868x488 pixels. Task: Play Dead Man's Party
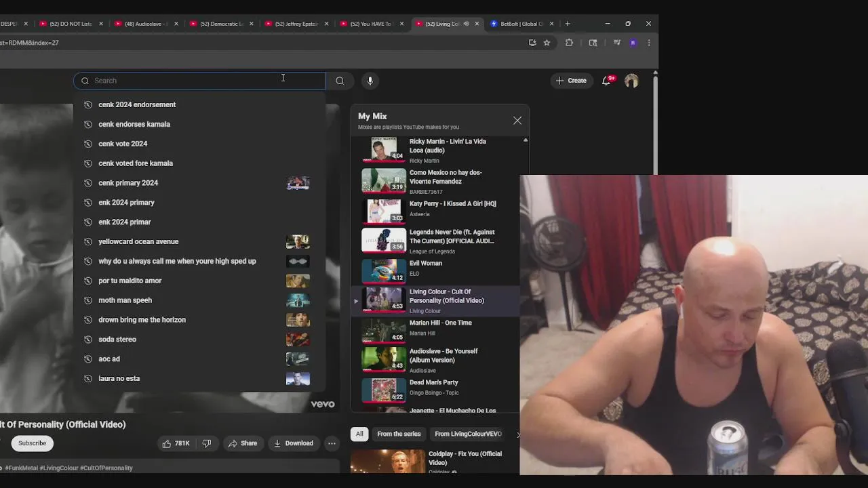point(435,390)
